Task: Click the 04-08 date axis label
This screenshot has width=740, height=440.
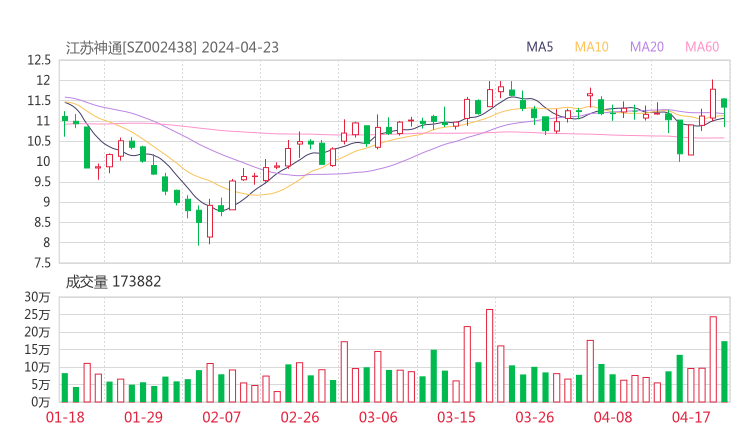Action: pyautogui.click(x=613, y=417)
